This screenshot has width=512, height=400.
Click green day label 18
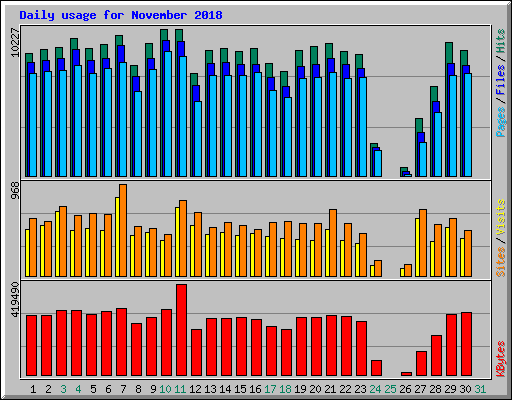tap(285, 389)
